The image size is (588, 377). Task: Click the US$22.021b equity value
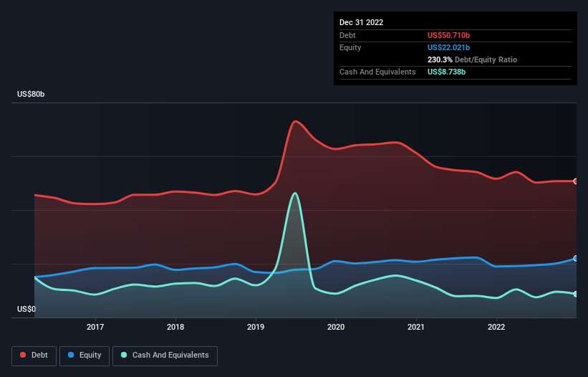449,47
